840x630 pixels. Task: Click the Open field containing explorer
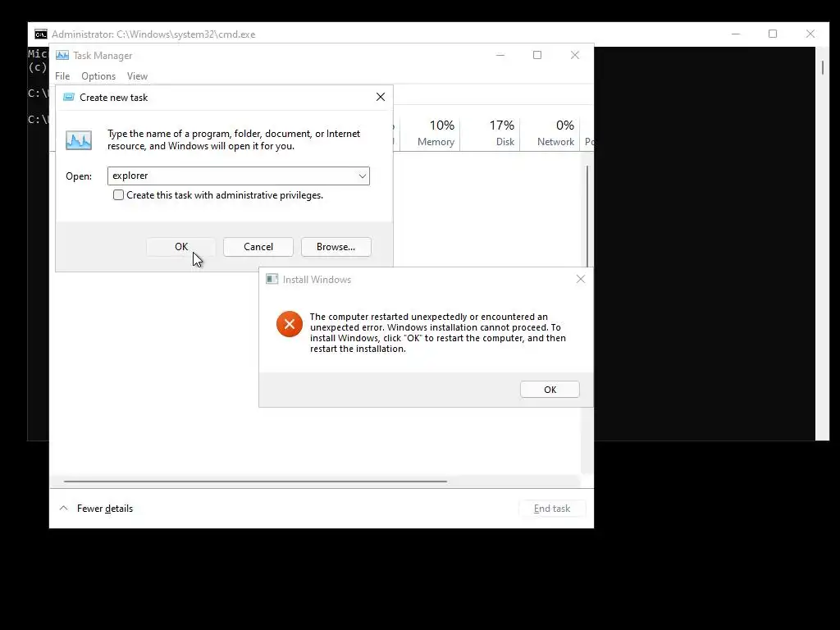tap(239, 176)
